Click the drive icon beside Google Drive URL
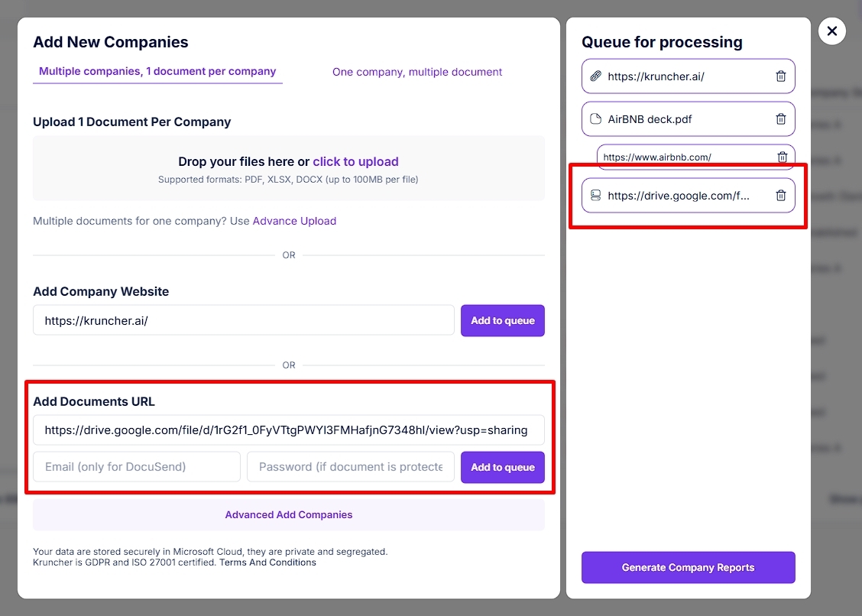Image resolution: width=862 pixels, height=616 pixels. coord(595,195)
